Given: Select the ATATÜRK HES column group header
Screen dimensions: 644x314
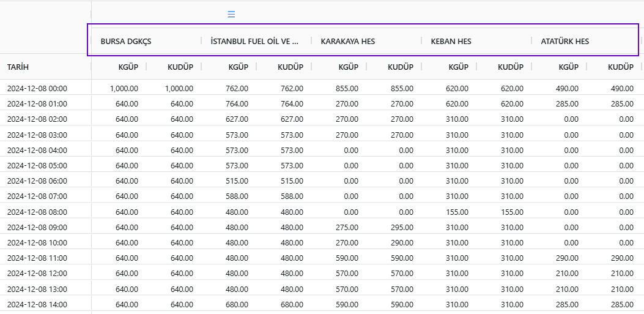Looking at the screenshot, I should click(564, 42).
